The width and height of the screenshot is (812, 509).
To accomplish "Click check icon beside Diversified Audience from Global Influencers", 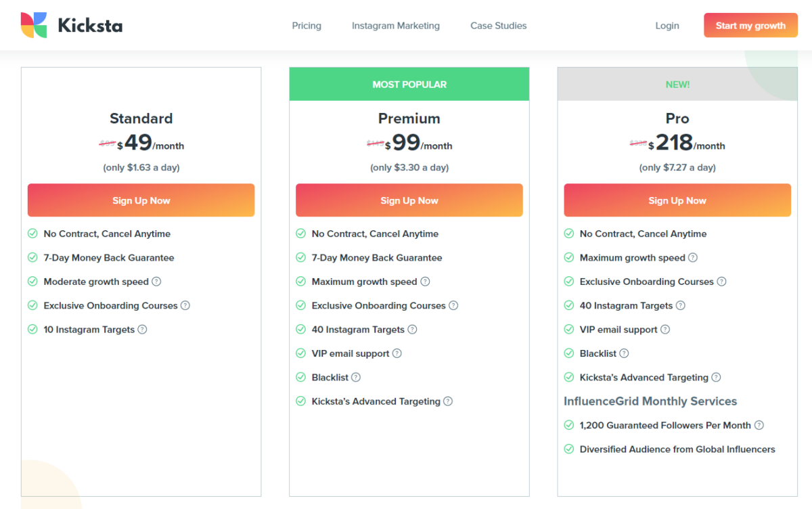I will click(568, 449).
